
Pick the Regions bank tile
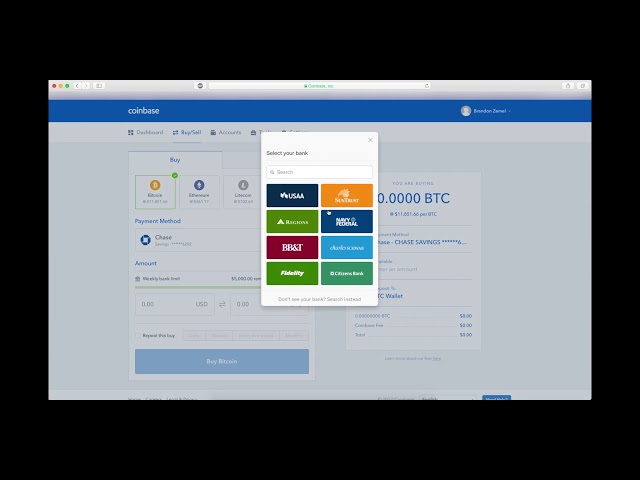pos(292,222)
